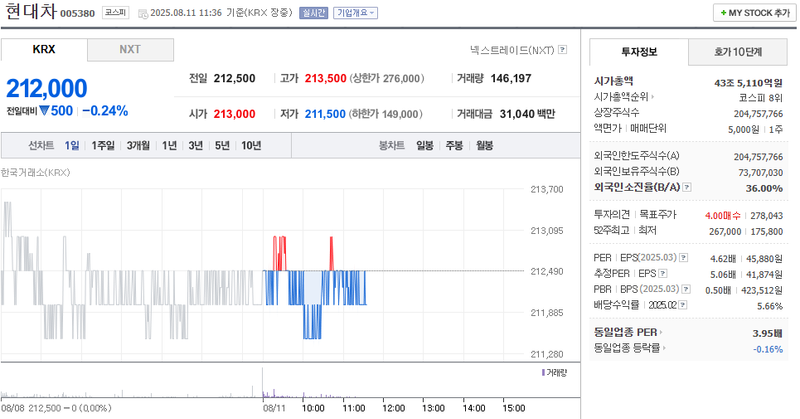800x419 pixels.
Task: Click the 시가 value 213,000
Action: pos(234,114)
